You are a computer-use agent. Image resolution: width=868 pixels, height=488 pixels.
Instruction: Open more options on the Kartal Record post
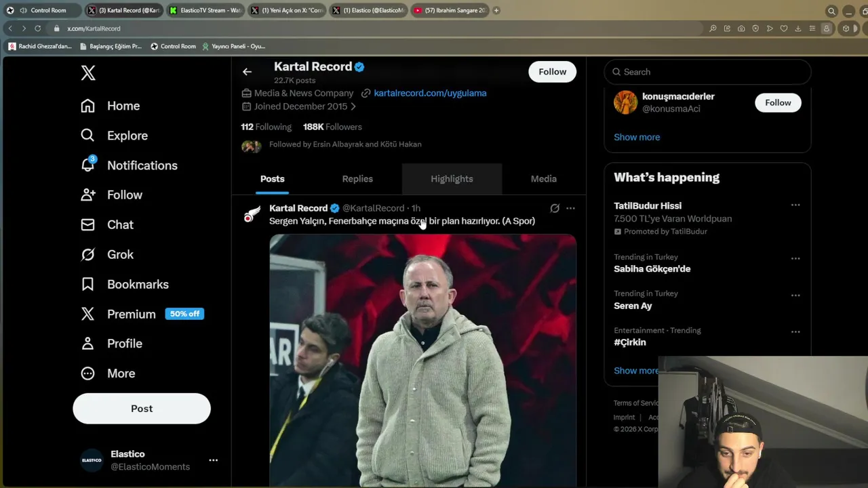[x=570, y=208]
